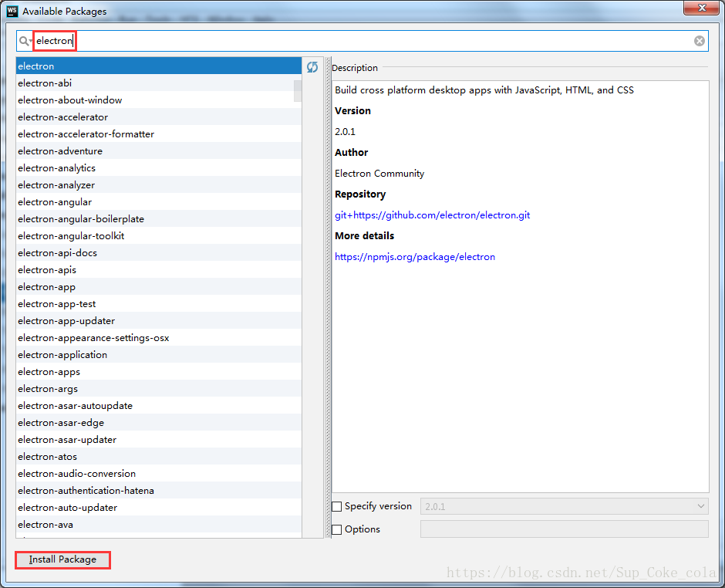Open the npmjs.org/package/electron link

(415, 257)
